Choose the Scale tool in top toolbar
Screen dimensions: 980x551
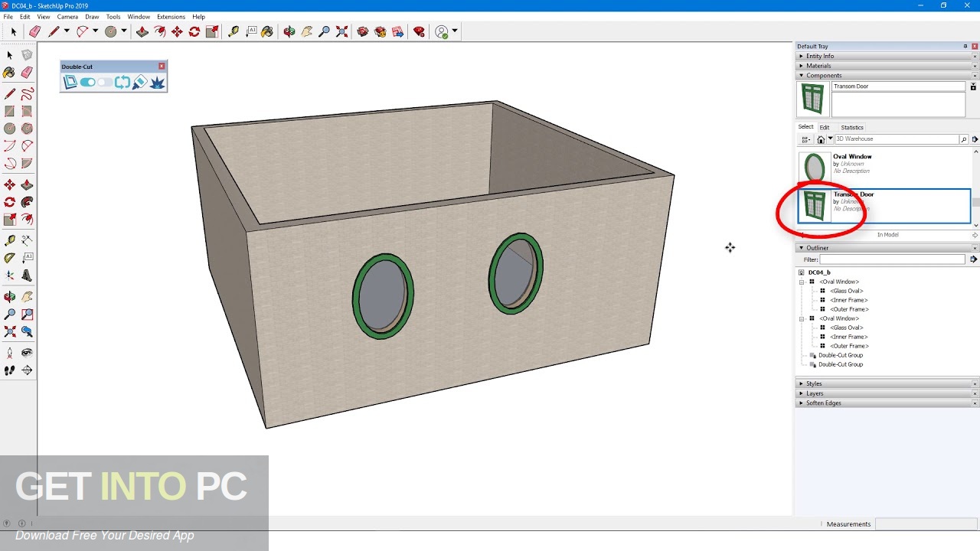(212, 31)
